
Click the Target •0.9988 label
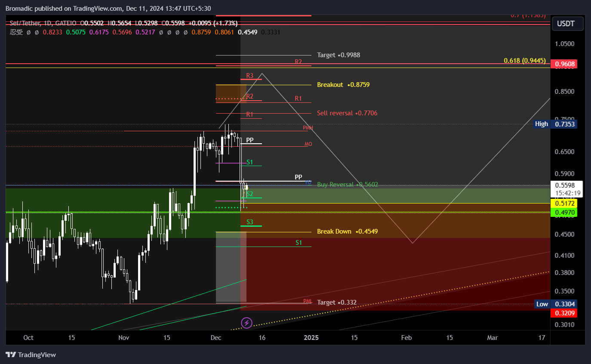pyautogui.click(x=339, y=55)
